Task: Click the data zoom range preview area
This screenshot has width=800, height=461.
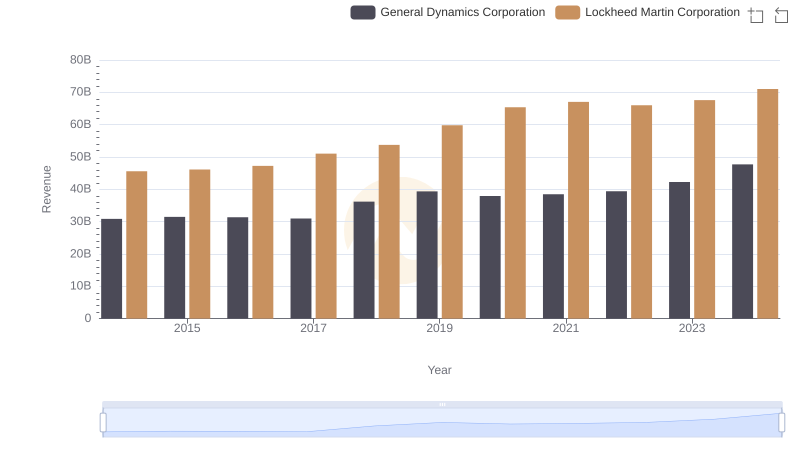Action: point(442,423)
